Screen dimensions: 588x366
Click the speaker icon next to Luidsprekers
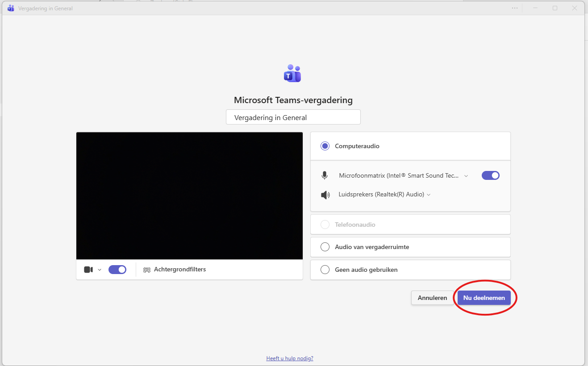click(x=325, y=195)
